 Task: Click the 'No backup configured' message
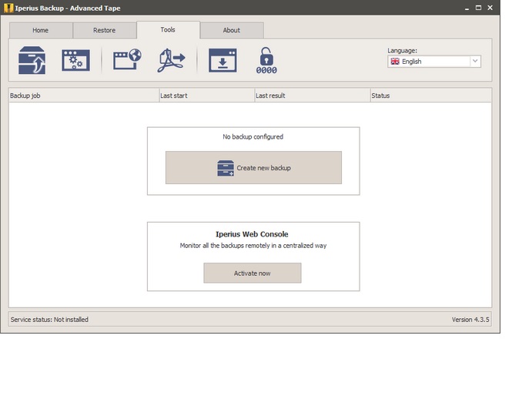pos(253,137)
